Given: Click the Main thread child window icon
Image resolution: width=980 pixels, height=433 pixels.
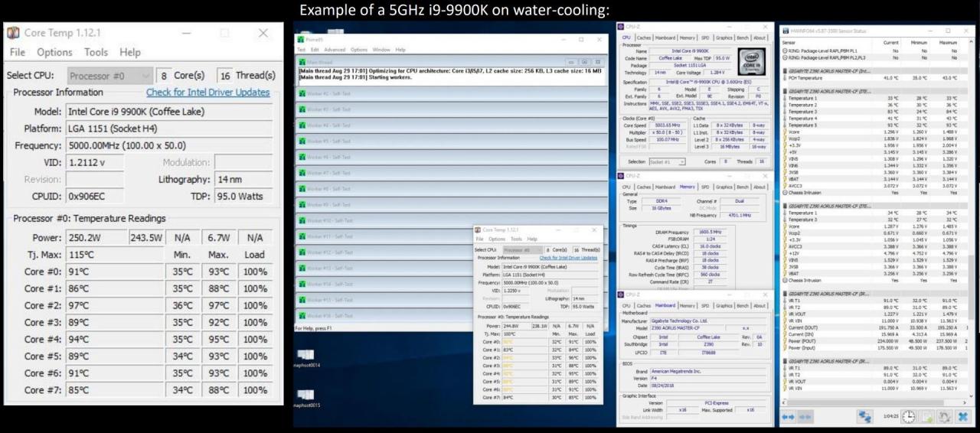Looking at the screenshot, I should (x=302, y=61).
